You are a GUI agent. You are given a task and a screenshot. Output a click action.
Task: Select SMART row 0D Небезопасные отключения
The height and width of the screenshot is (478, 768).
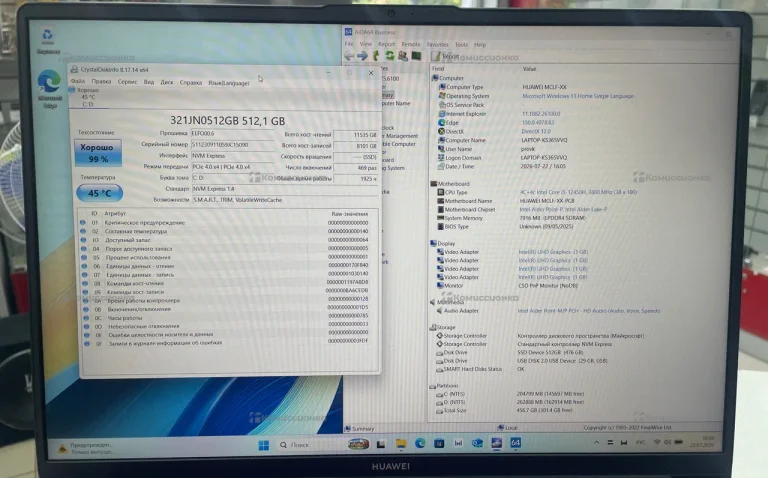click(226, 326)
